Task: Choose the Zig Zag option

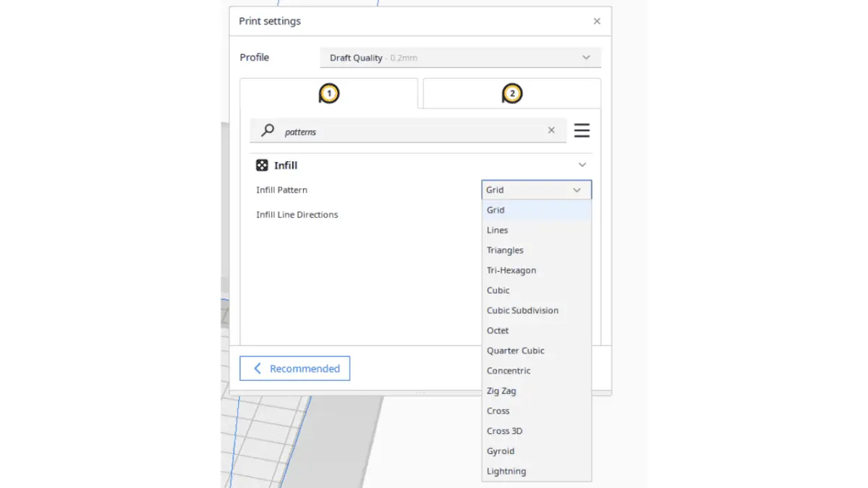Action: click(x=501, y=391)
